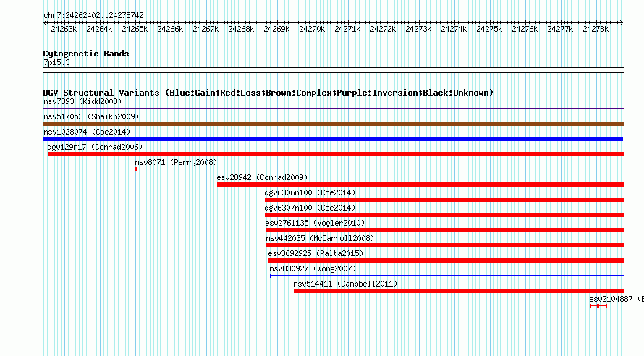Click the 24275k ruler tick label
The image size is (644, 356).
[x=489, y=29]
